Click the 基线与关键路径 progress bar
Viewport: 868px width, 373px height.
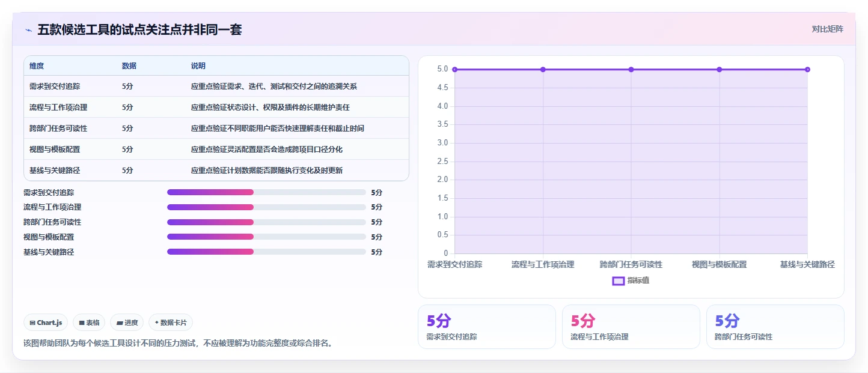266,252
